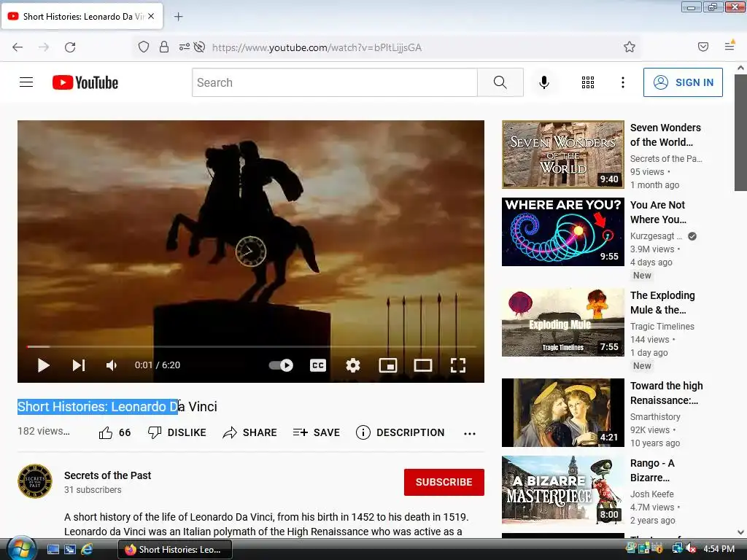Click the scrollbar down arrow
The image size is (747, 560).
(x=740, y=532)
